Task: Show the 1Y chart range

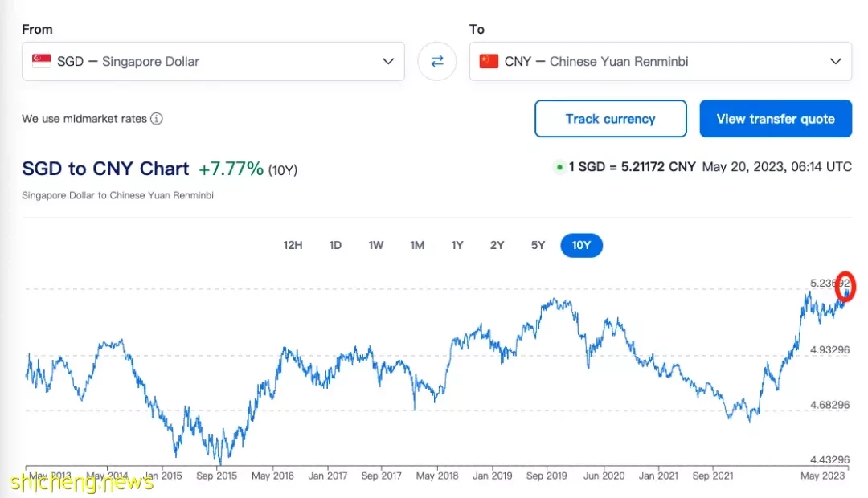Action: pos(457,245)
